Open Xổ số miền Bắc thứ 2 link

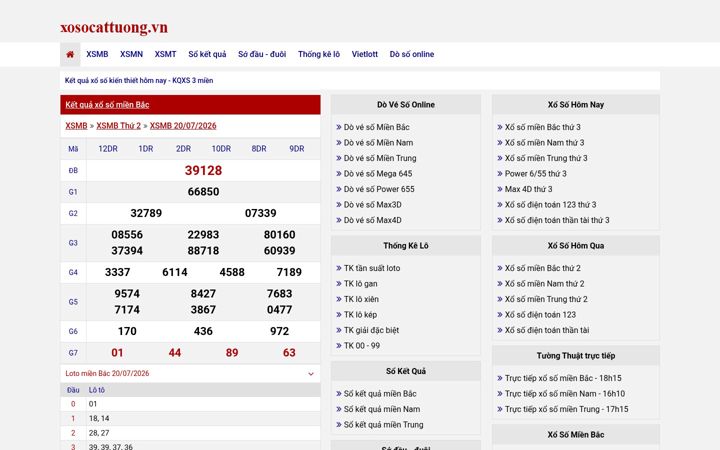543,268
